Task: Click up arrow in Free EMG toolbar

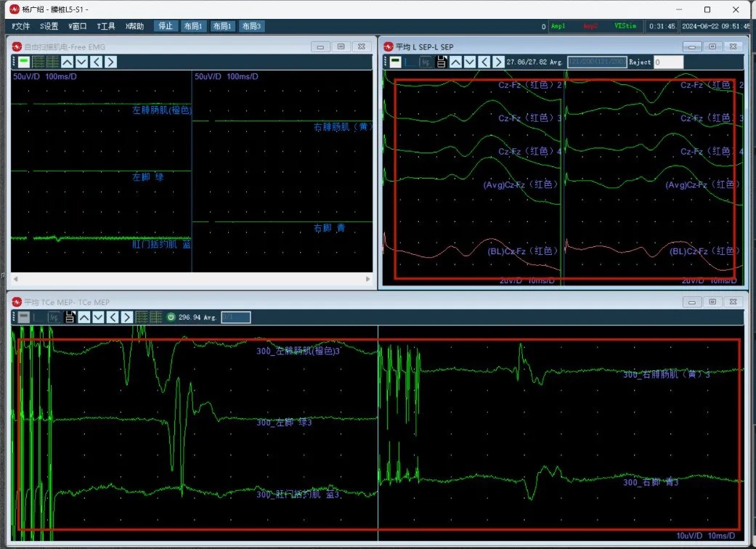Action: tap(68, 62)
